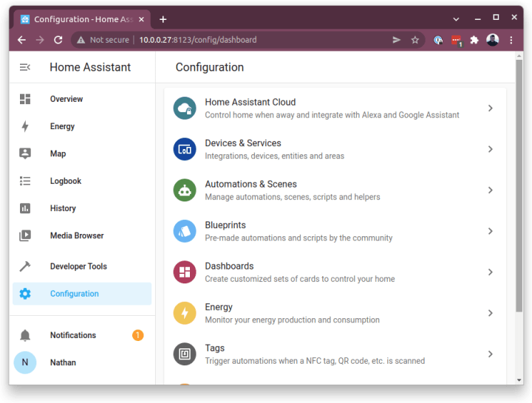The image size is (532, 403).
Task: Close the Configuration browser tab
Action: click(x=141, y=19)
